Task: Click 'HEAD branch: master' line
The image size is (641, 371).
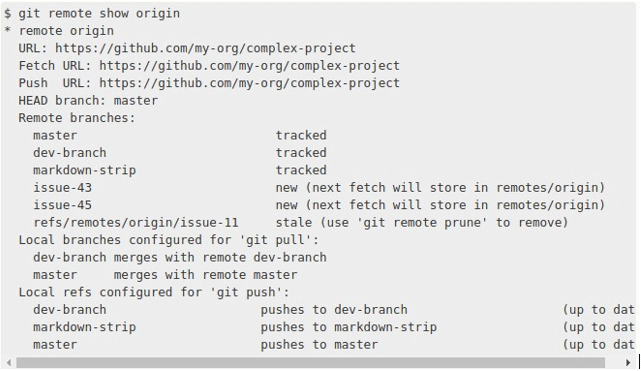Action: tap(88, 101)
